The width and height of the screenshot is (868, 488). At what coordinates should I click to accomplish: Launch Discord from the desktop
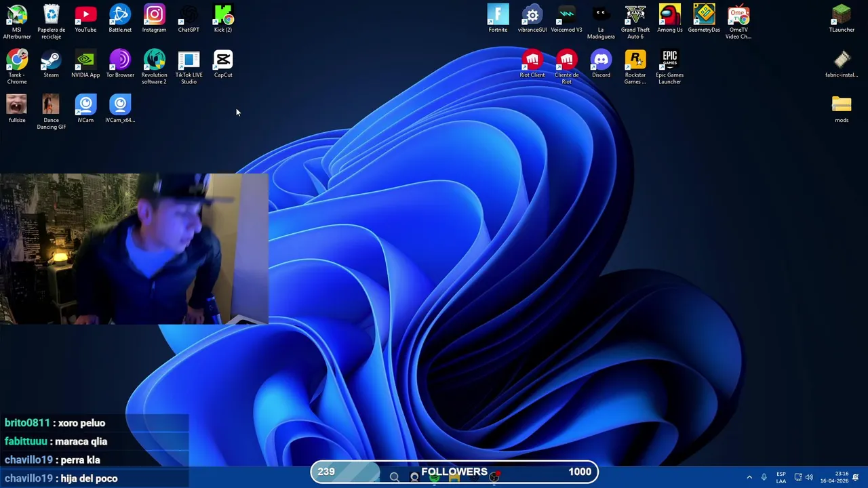coord(601,64)
